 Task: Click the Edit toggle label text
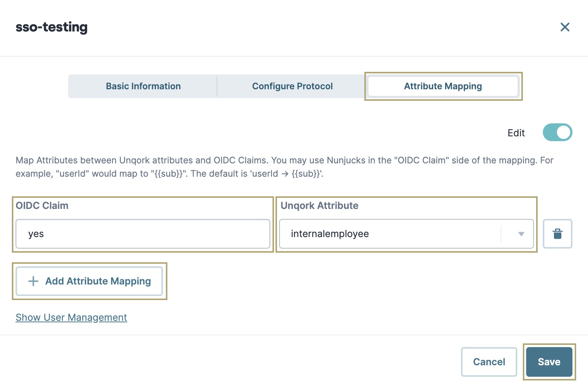pyautogui.click(x=516, y=133)
